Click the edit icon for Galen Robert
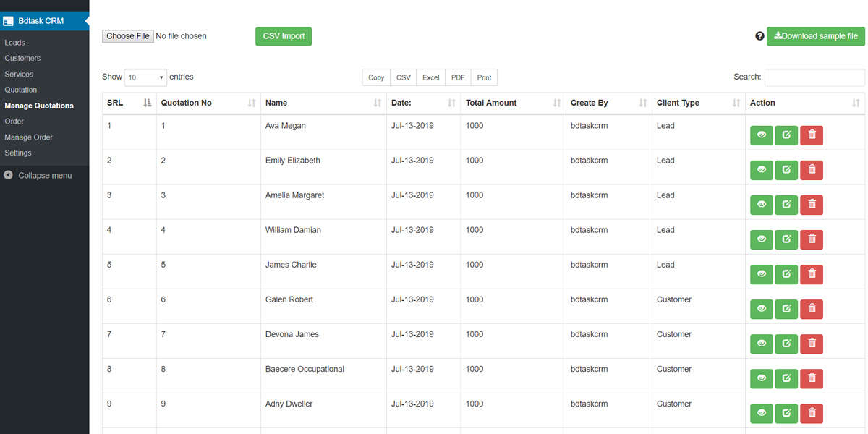This screenshot has height=434, width=868. coord(786,309)
